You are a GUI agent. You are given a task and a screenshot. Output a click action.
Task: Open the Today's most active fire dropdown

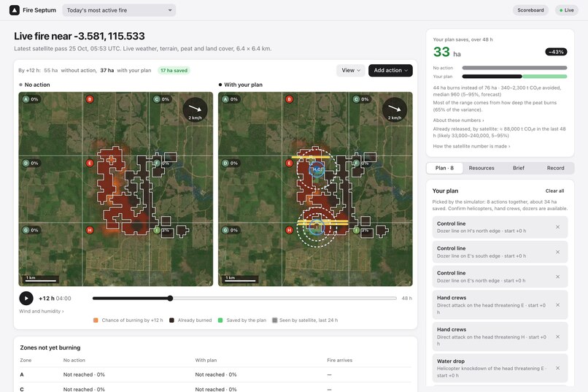(x=119, y=10)
